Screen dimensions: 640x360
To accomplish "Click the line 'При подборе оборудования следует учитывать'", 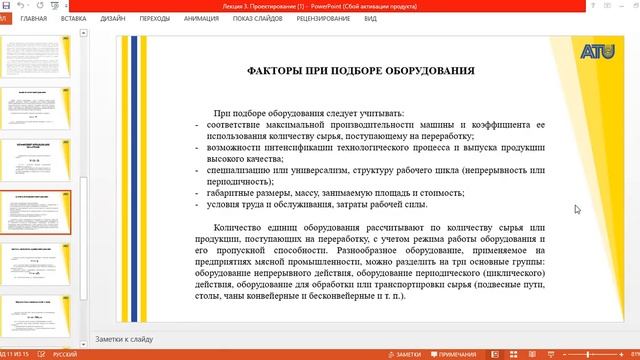I will [309, 113].
